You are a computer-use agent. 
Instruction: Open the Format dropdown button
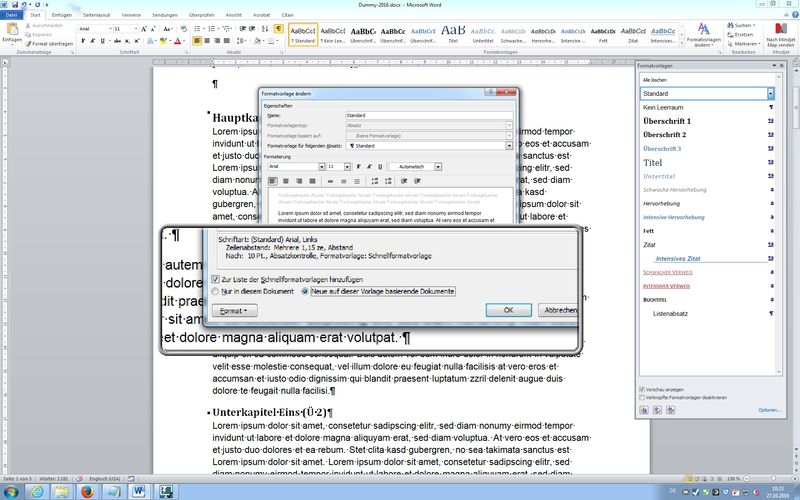point(236,311)
